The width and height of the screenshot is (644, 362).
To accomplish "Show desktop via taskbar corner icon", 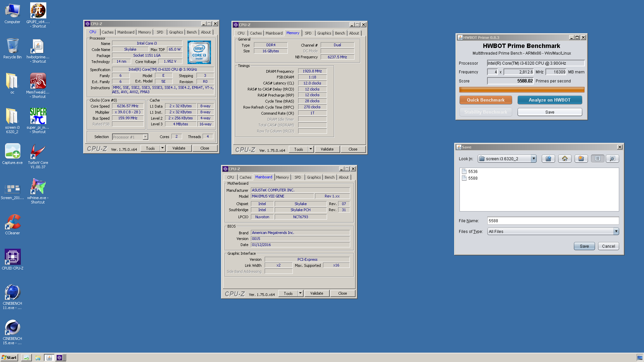I will coord(640,358).
